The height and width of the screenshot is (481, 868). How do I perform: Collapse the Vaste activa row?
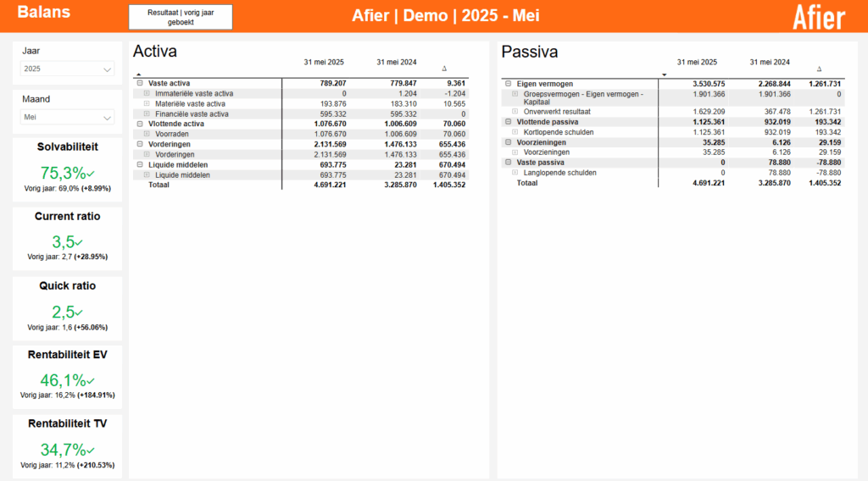point(140,84)
